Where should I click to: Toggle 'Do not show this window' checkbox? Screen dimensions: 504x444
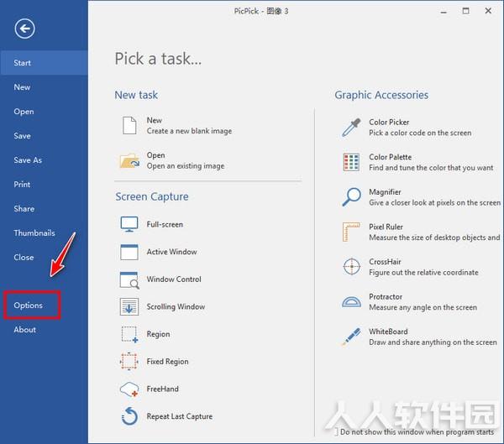point(336,432)
